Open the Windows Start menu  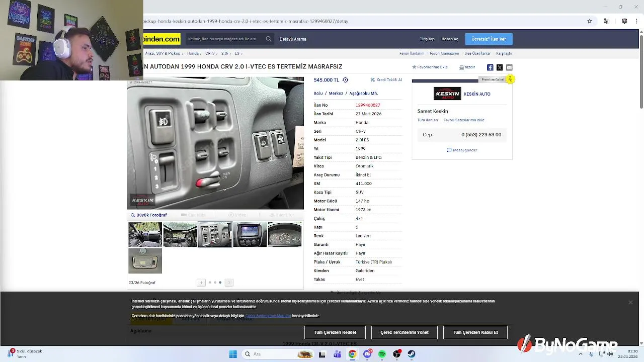coord(233,354)
